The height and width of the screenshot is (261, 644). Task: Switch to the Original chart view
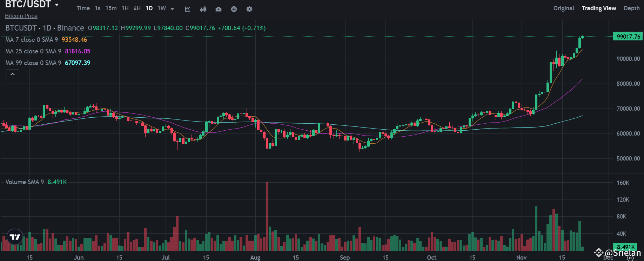(564, 8)
